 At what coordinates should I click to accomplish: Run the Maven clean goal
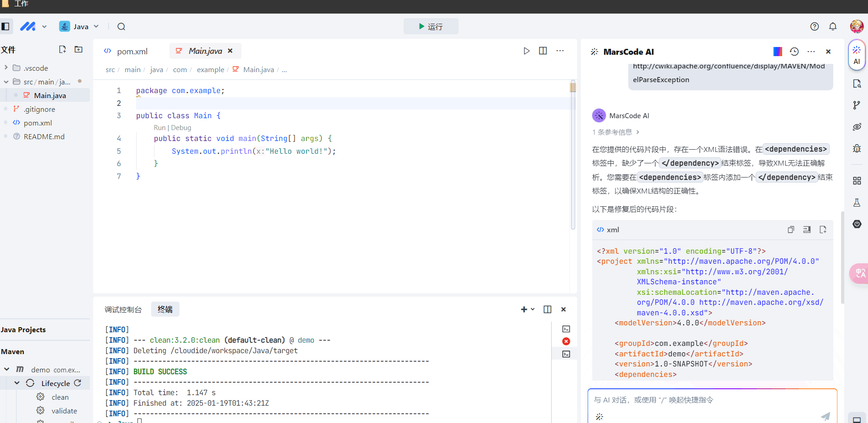click(x=60, y=397)
